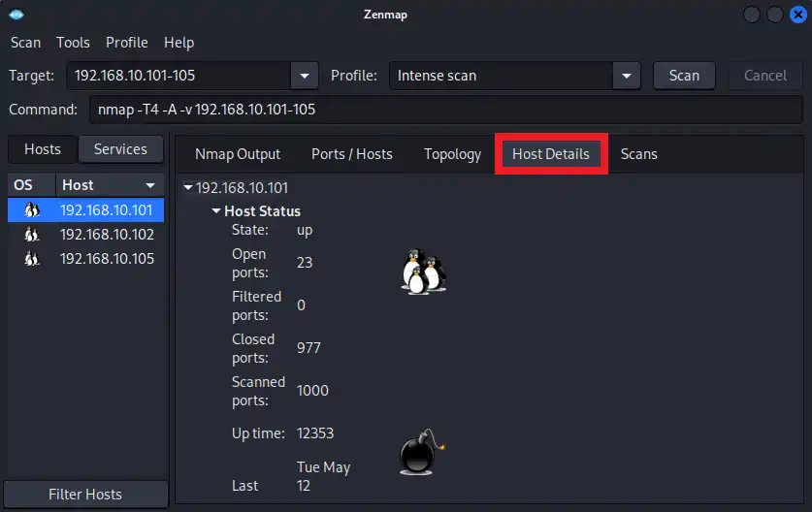Switch to the Topology tab

click(453, 154)
